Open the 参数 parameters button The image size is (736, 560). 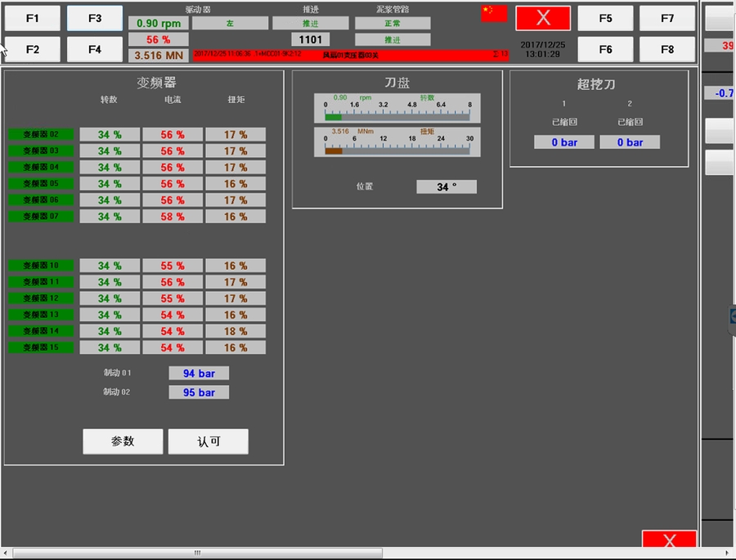pos(123,441)
